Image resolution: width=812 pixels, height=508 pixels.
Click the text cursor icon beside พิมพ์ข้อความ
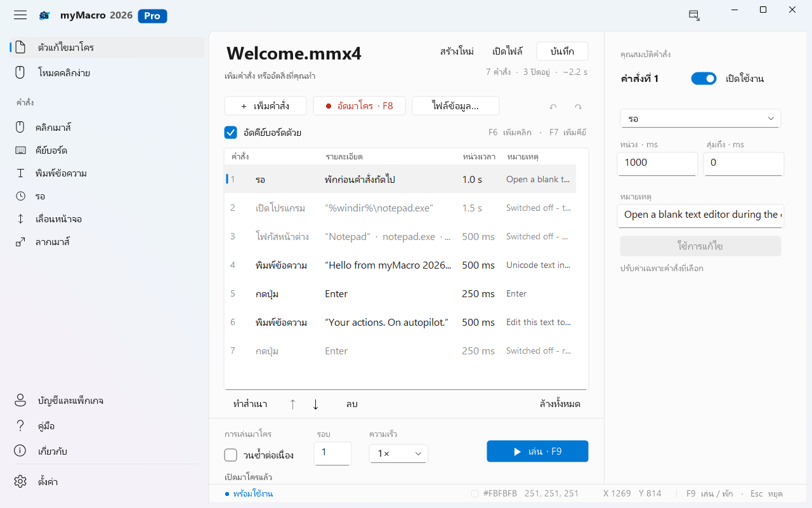pyautogui.click(x=20, y=173)
